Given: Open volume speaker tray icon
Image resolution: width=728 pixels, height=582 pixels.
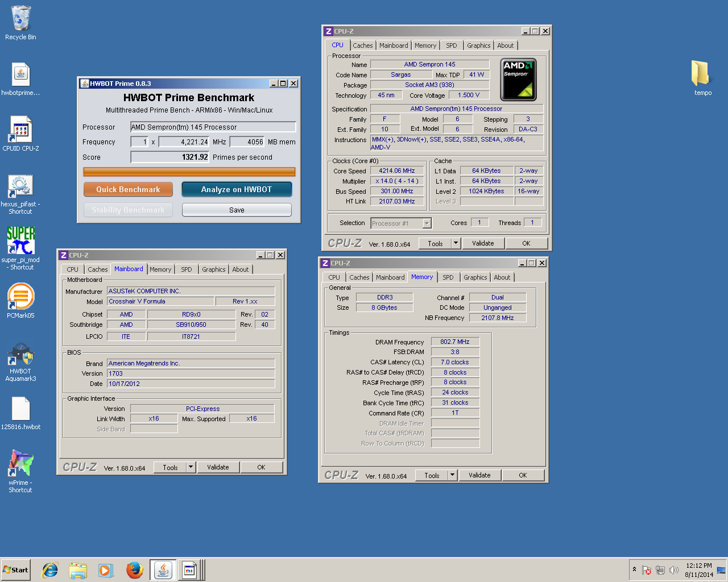Looking at the screenshot, I should click(x=674, y=570).
